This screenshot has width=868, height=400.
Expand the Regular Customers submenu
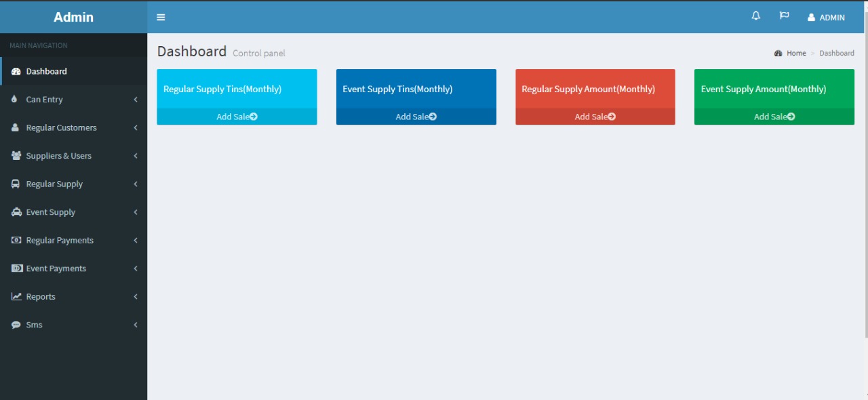pos(135,127)
